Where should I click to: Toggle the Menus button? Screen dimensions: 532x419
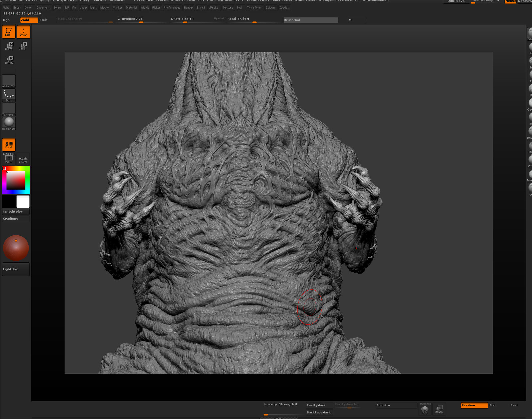point(510,1)
